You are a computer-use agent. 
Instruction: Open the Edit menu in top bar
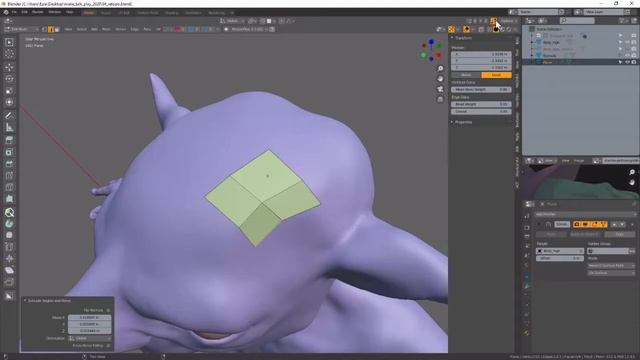pos(24,12)
